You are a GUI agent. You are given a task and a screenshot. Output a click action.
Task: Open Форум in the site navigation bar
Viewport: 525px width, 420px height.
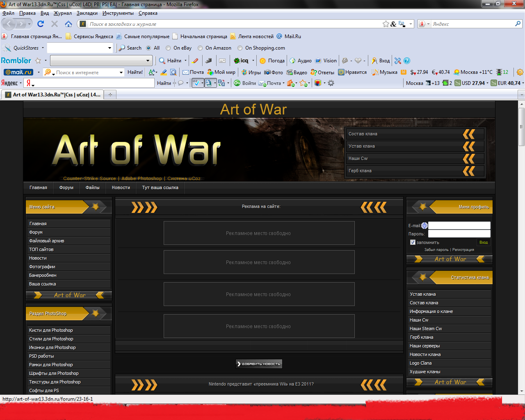(66, 187)
